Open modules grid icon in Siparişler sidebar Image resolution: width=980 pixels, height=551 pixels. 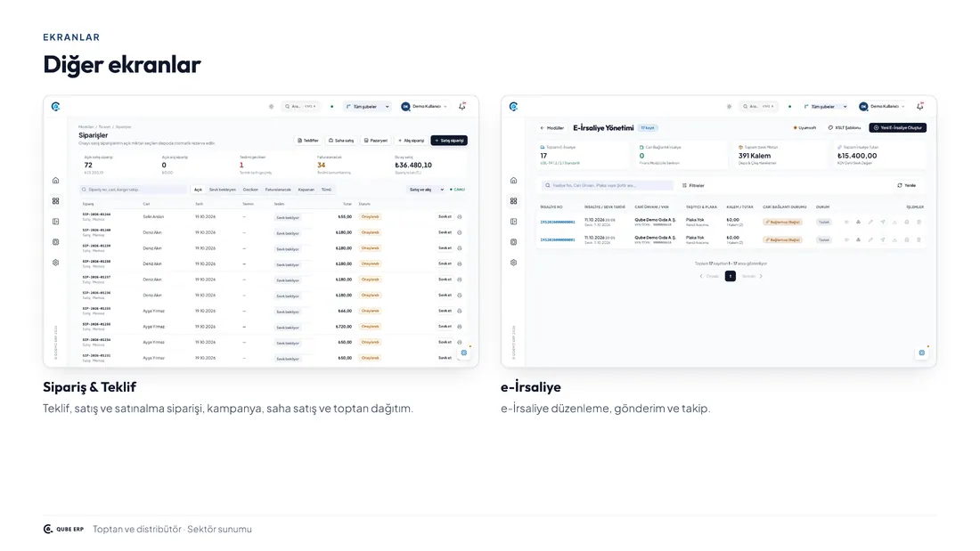55,201
